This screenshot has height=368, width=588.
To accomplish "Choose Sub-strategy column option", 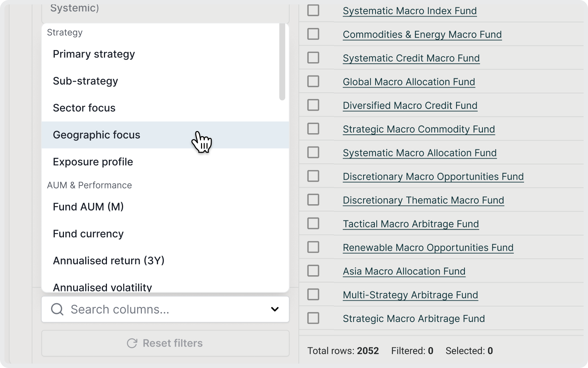I will click(85, 81).
